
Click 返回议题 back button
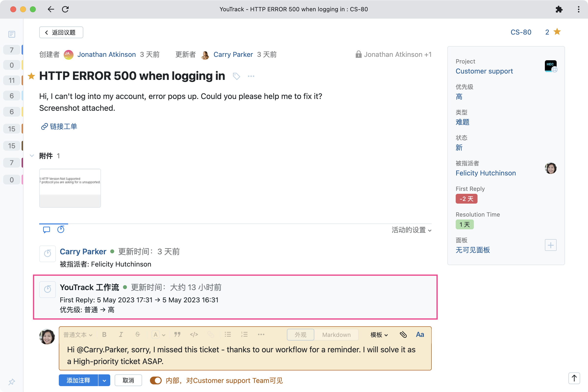pos(61,32)
